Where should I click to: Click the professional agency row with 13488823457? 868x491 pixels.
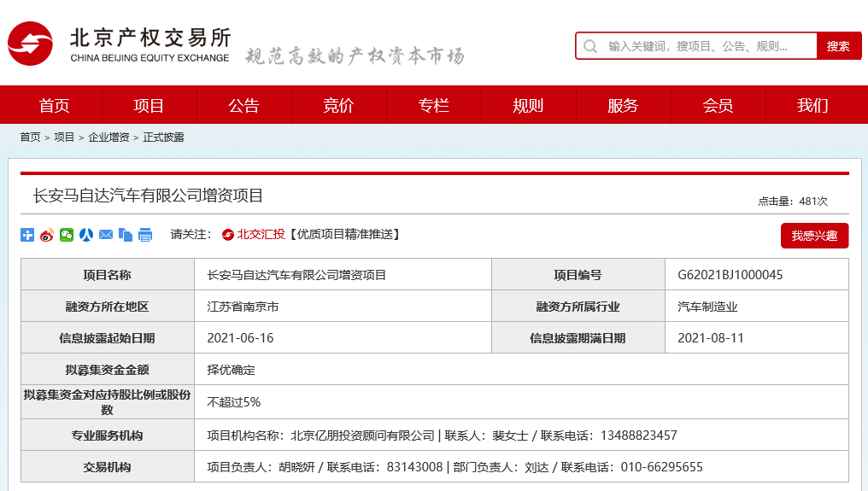521,435
